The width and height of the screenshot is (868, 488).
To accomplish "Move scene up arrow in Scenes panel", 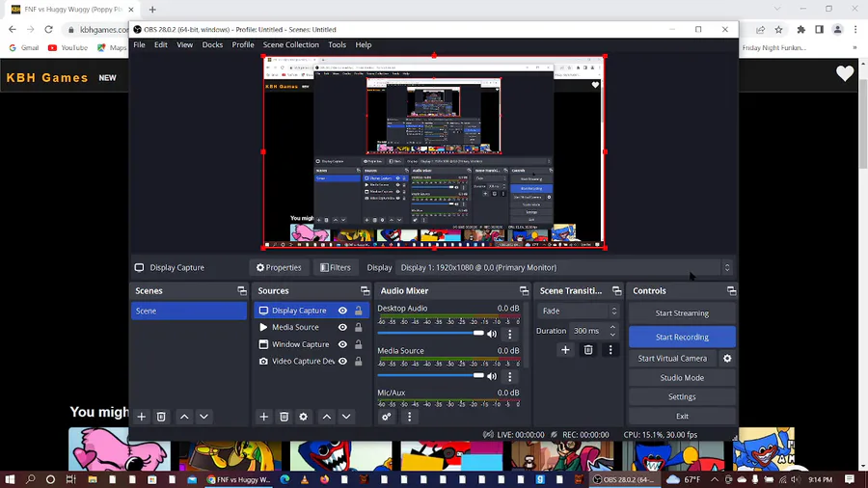I will pyautogui.click(x=184, y=417).
